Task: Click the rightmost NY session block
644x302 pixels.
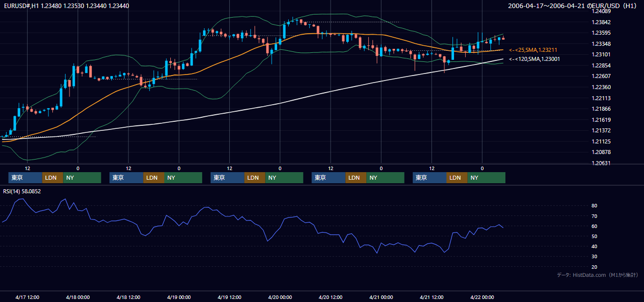Action: click(486, 178)
